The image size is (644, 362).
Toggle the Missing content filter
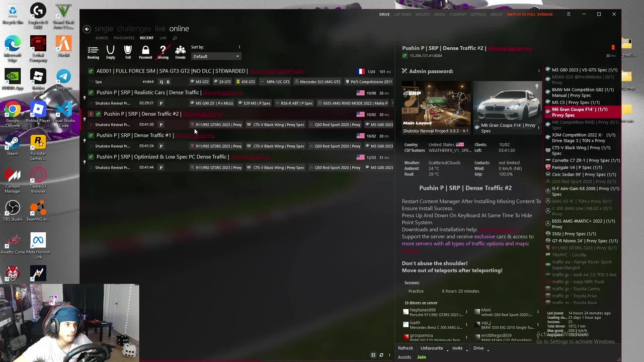(163, 52)
